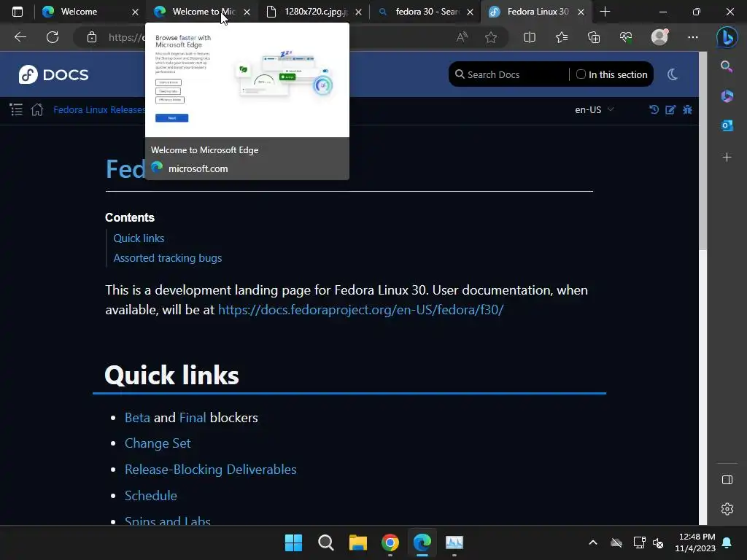Open Google Chrome from taskbar
The width and height of the screenshot is (747, 560).
390,542
